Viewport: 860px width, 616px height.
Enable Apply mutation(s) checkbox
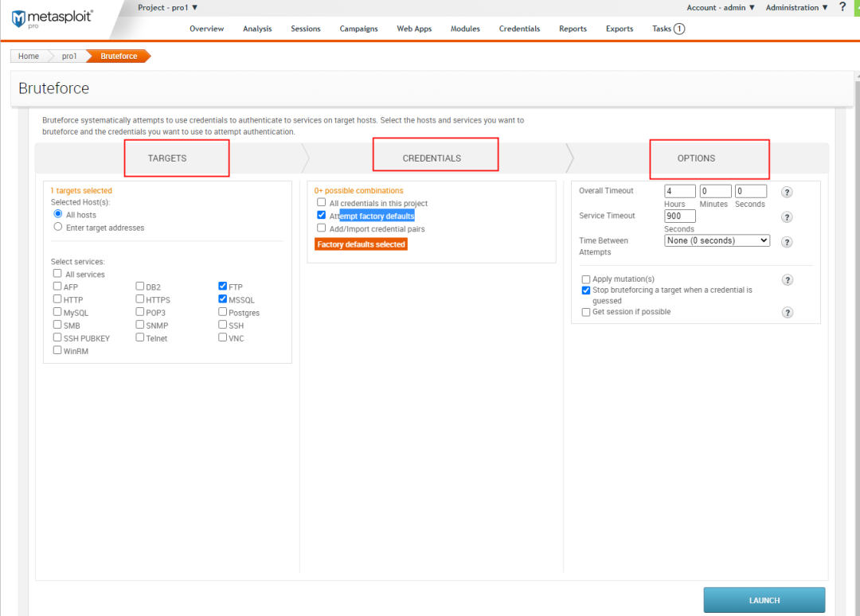click(x=586, y=279)
